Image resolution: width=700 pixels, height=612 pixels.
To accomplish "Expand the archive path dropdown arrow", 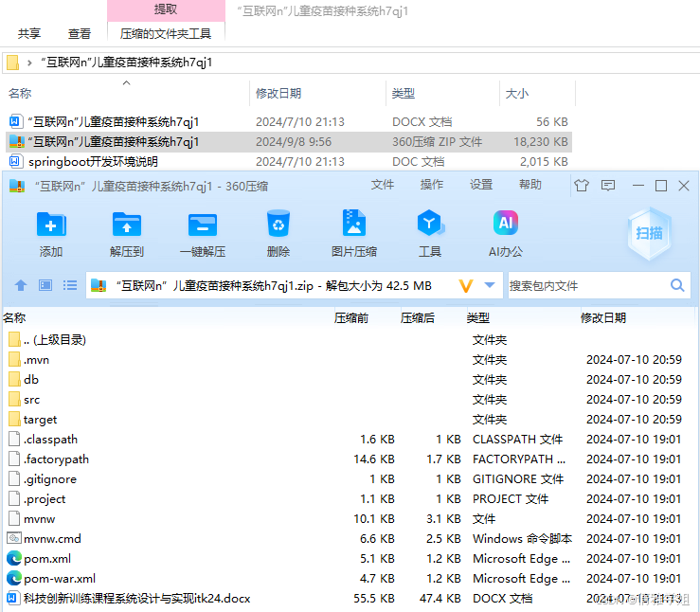I will pos(490,285).
